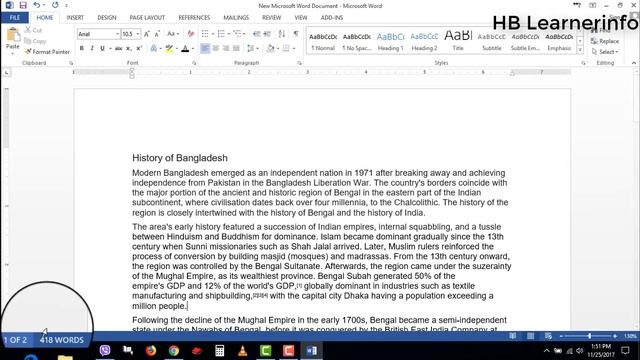Apply the Heading 2 style
This screenshot has height=360, width=640.
(424, 42)
